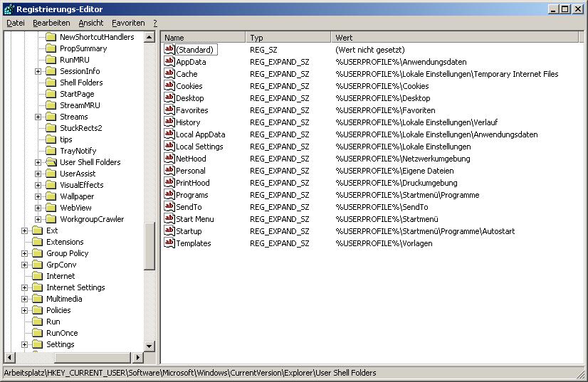The image size is (588, 382).
Task: Click the tree's scroll down arrow
Action: [149, 346]
